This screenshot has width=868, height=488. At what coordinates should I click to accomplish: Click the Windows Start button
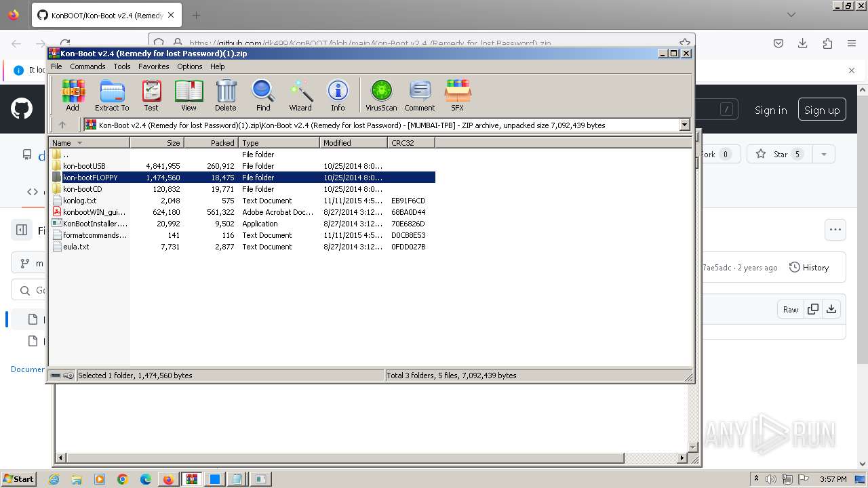(19, 479)
